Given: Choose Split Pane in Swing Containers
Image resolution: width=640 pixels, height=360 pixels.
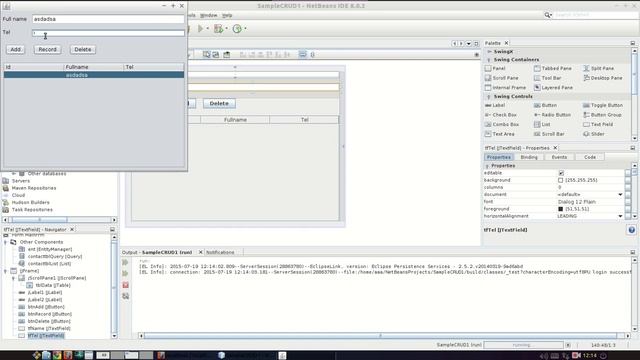Looking at the screenshot, I should click(598, 68).
